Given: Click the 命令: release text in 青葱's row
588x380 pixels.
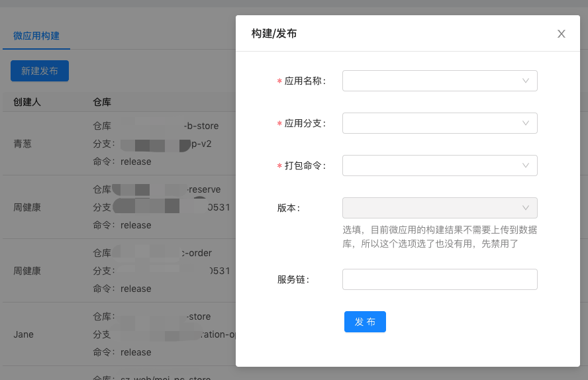Looking at the screenshot, I should pos(122,162).
